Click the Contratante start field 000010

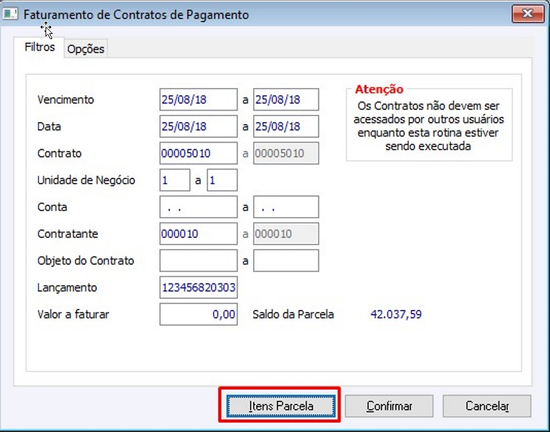(x=199, y=234)
